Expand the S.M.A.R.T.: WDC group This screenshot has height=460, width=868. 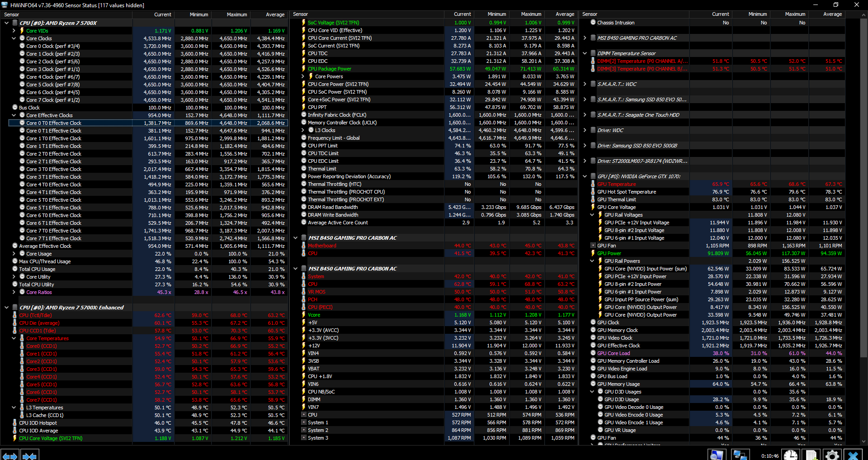point(585,84)
